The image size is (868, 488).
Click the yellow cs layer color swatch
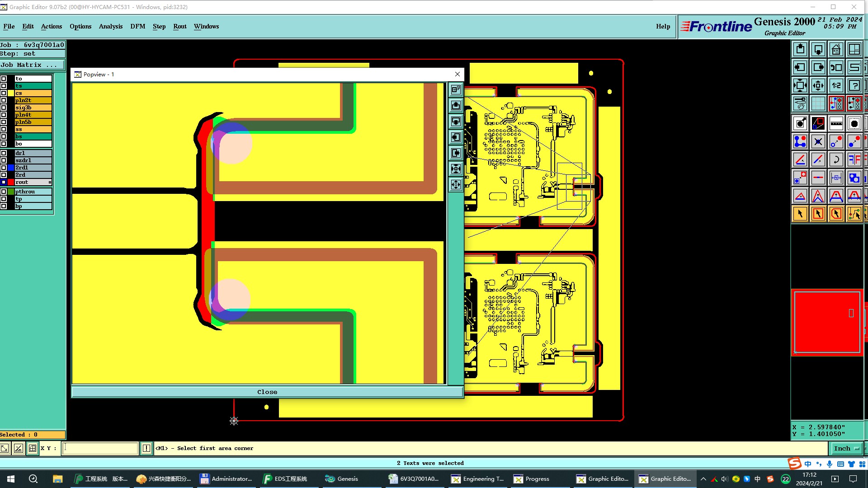click(11, 93)
